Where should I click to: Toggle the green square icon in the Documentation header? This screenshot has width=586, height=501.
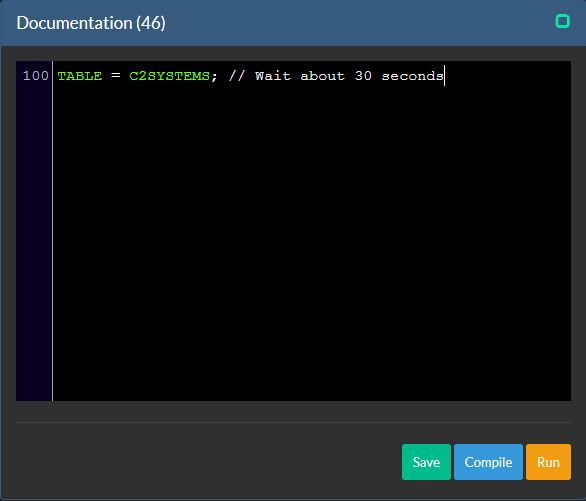tap(562, 21)
